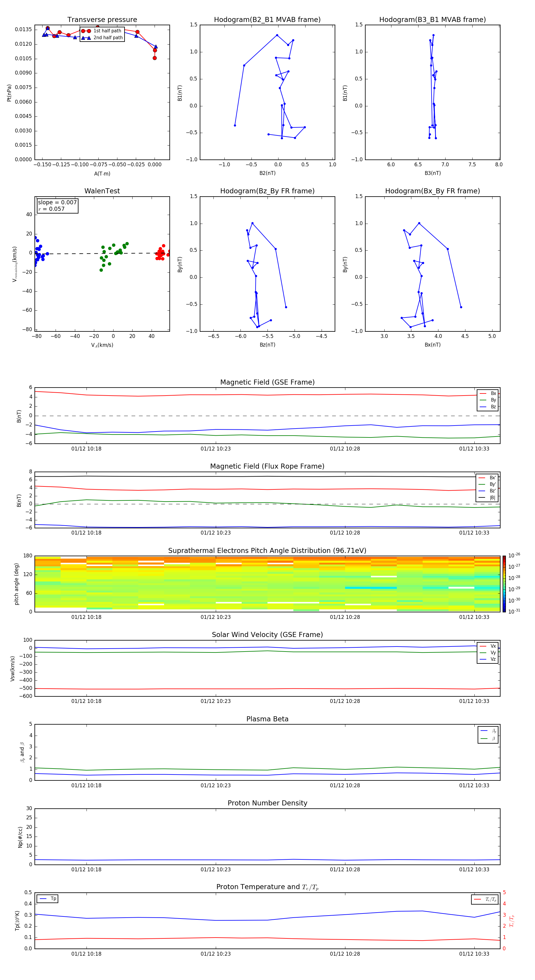Click the "Vx" velocity legend entry

pyautogui.click(x=488, y=646)
